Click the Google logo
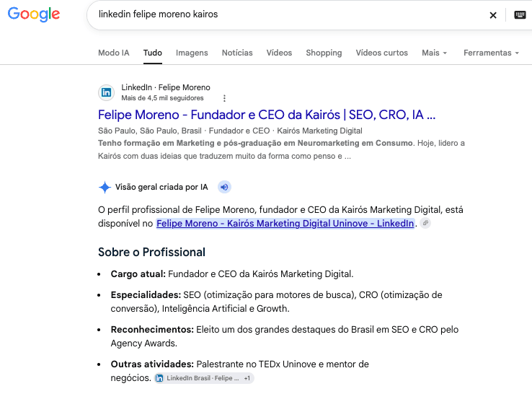The image size is (532, 394). (34, 14)
